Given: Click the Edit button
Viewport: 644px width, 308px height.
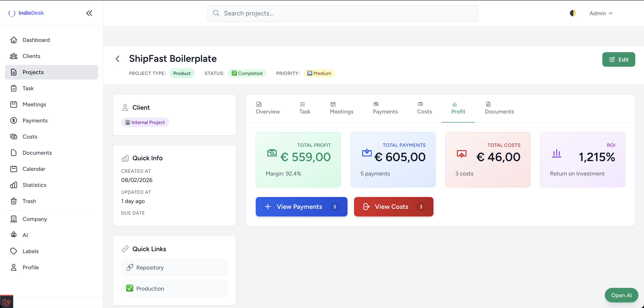Looking at the screenshot, I should [619, 60].
